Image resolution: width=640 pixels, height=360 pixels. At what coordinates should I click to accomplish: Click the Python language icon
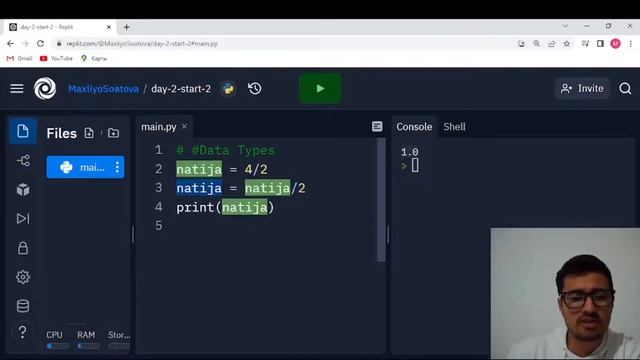pyautogui.click(x=229, y=89)
